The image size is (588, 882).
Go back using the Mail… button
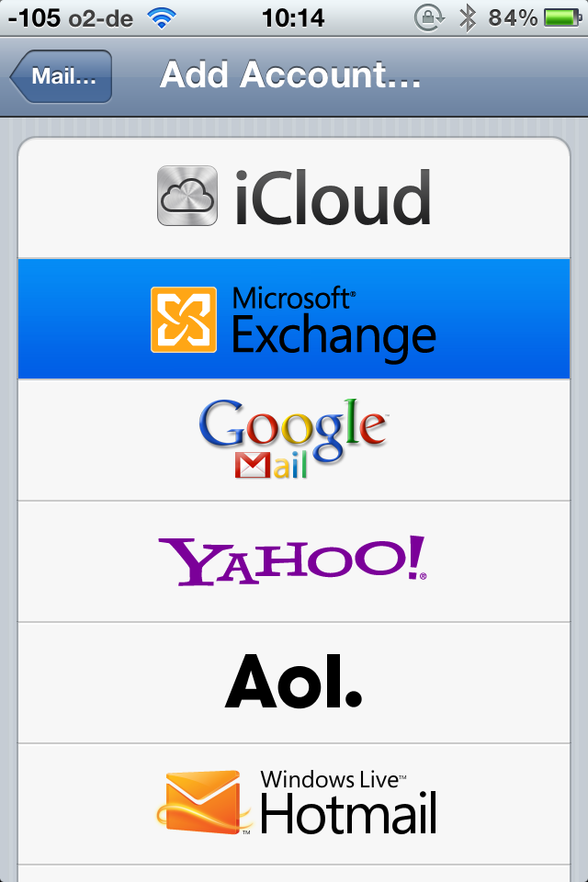coord(61,76)
